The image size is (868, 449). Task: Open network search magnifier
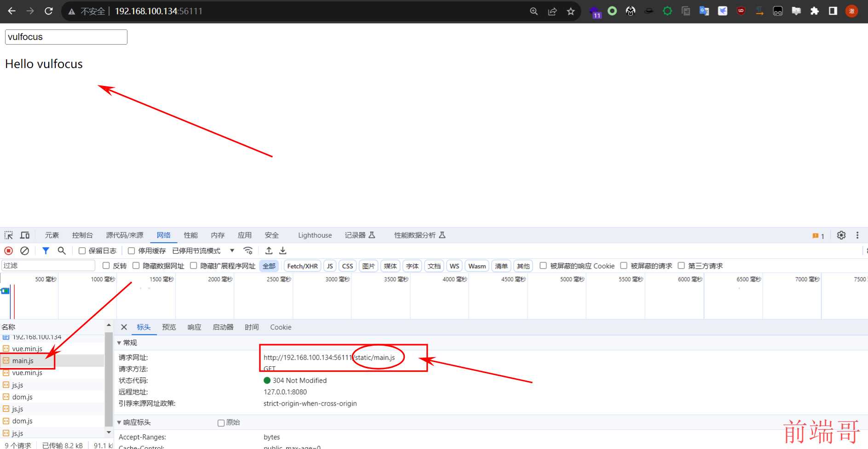(62, 250)
